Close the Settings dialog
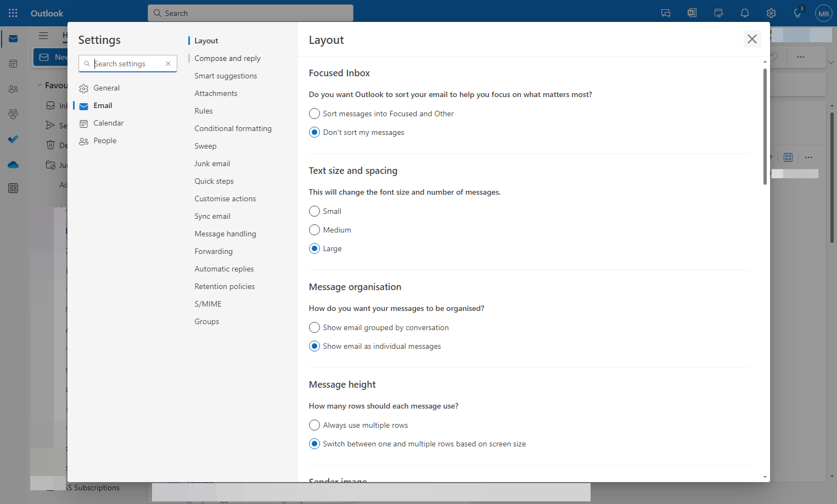The image size is (837, 504). pos(752,39)
